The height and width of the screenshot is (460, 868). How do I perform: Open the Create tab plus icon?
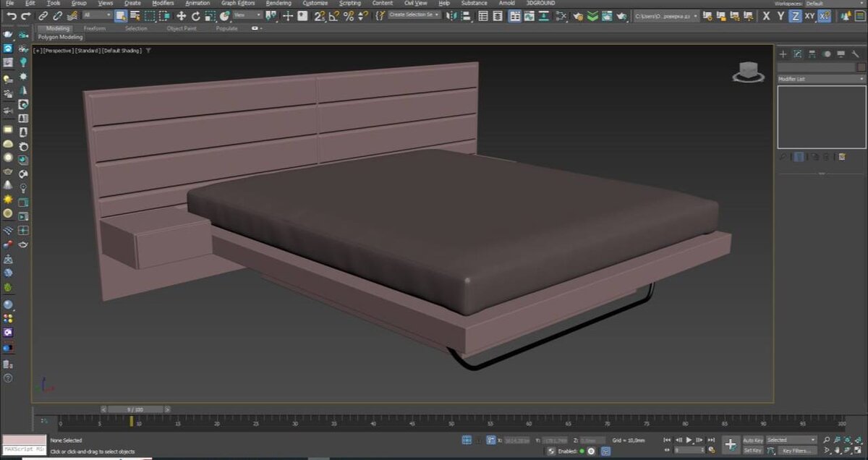[x=783, y=54]
